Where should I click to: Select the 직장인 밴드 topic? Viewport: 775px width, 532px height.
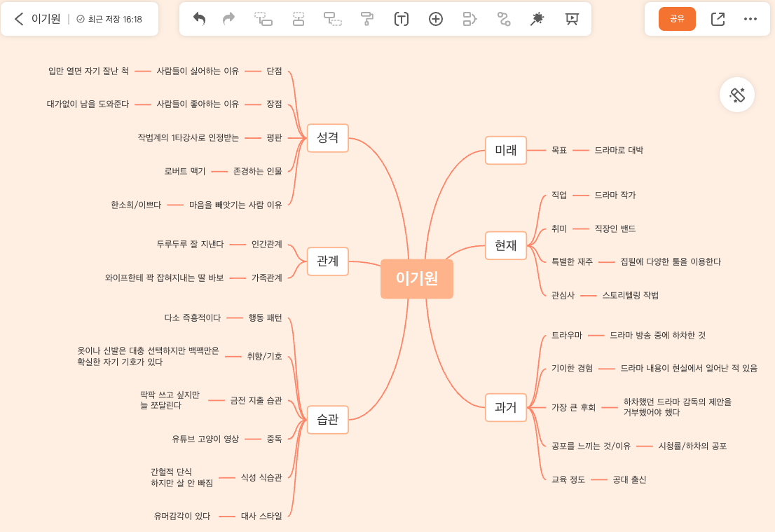coord(615,229)
